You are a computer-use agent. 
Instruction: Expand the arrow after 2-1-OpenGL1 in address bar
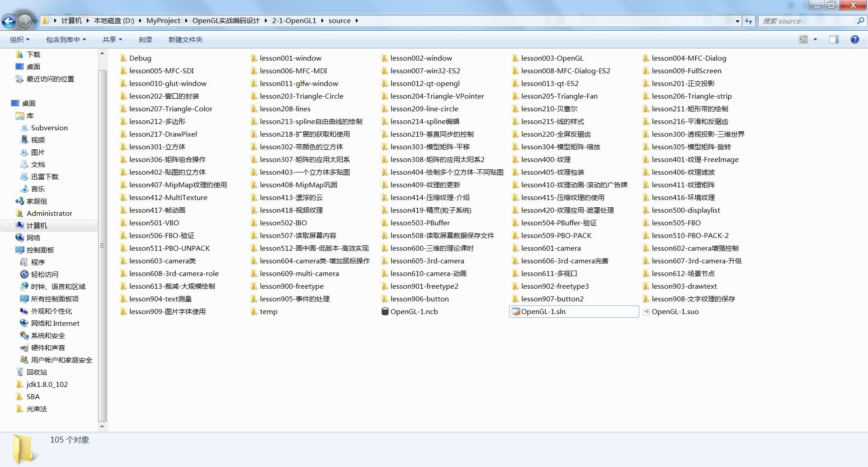point(322,21)
